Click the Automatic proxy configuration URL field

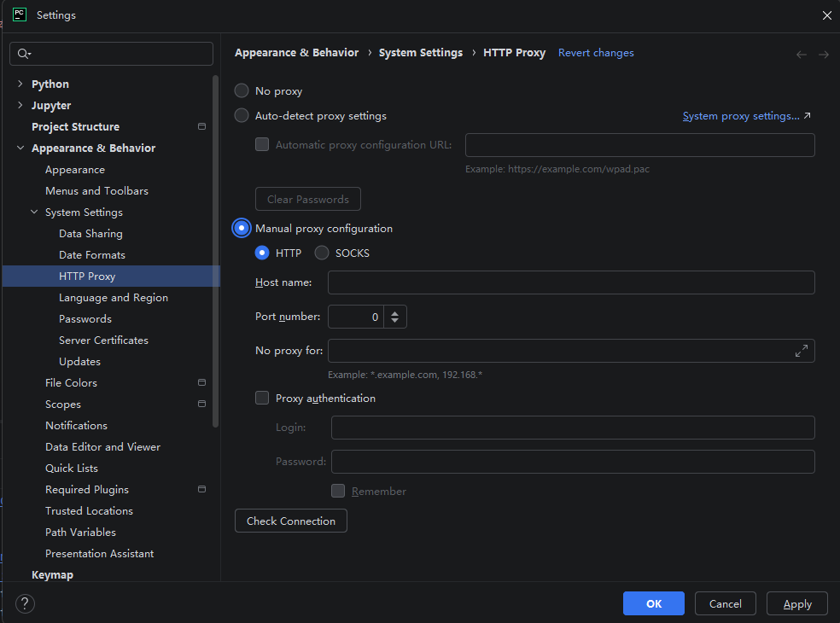click(x=639, y=145)
